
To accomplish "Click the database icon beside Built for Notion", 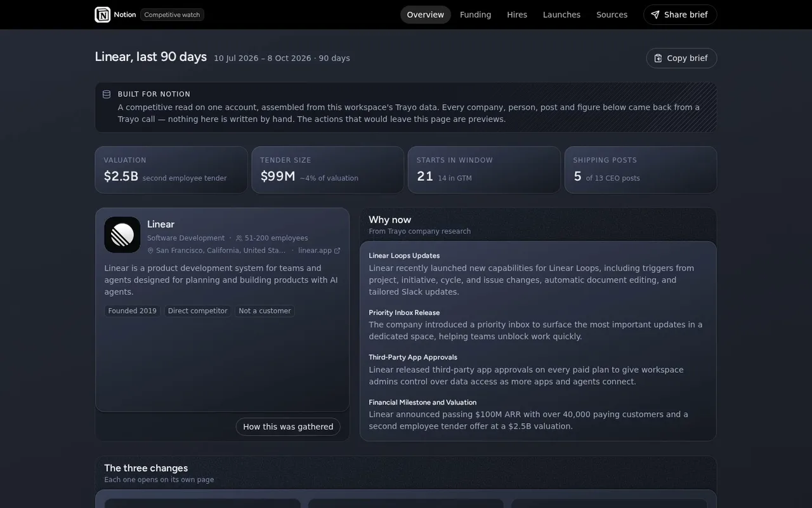I will coord(107,94).
